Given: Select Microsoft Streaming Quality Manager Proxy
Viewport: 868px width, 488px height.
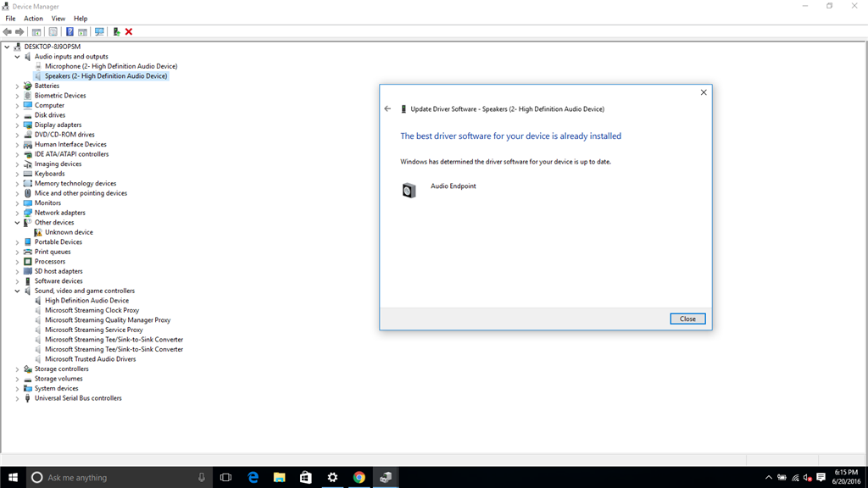Looking at the screenshot, I should (x=108, y=319).
